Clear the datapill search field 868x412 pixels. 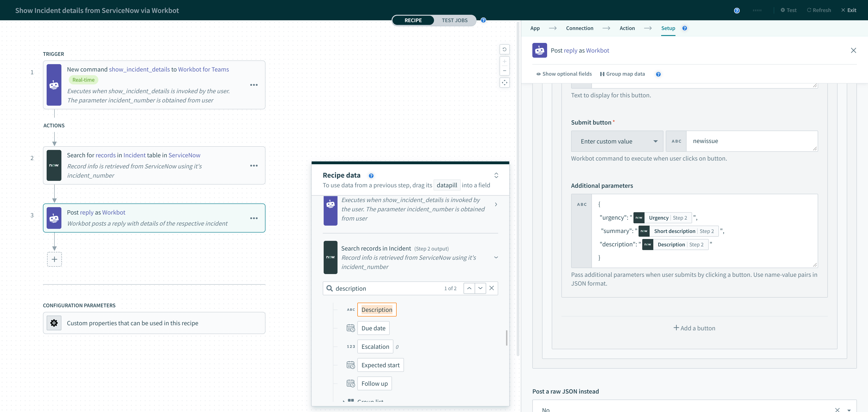pos(492,288)
